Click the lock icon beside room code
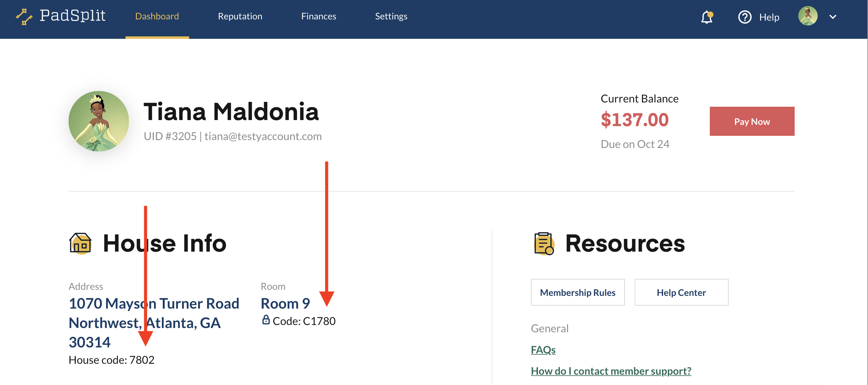 point(266,320)
